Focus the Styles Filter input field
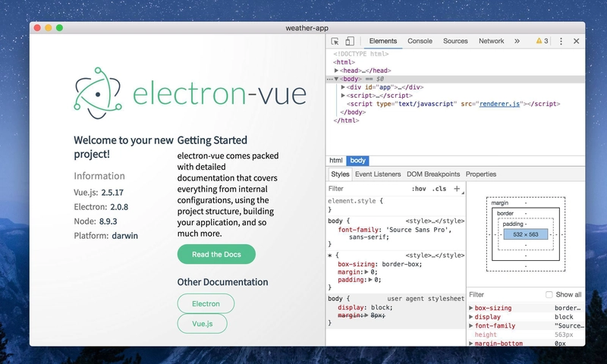This screenshot has width=607, height=364. (x=367, y=189)
